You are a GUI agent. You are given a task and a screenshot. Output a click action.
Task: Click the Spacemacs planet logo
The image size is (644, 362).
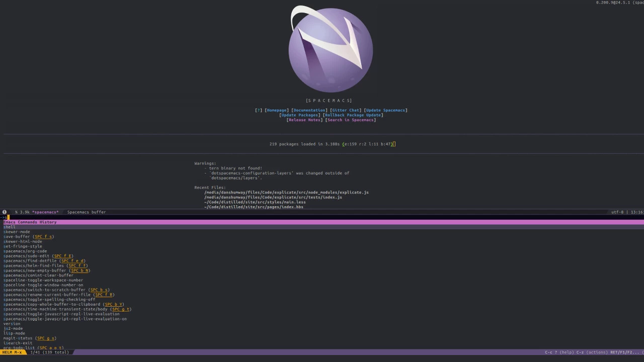coord(331,49)
